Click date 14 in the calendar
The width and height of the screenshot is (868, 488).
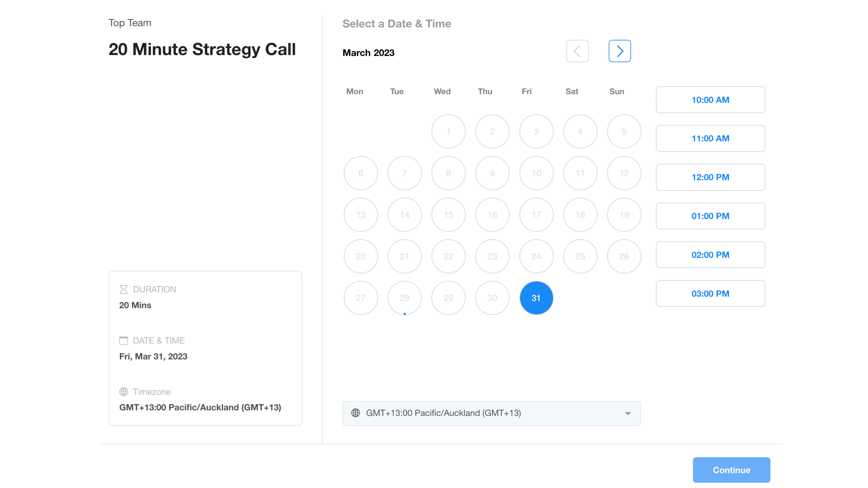point(404,214)
